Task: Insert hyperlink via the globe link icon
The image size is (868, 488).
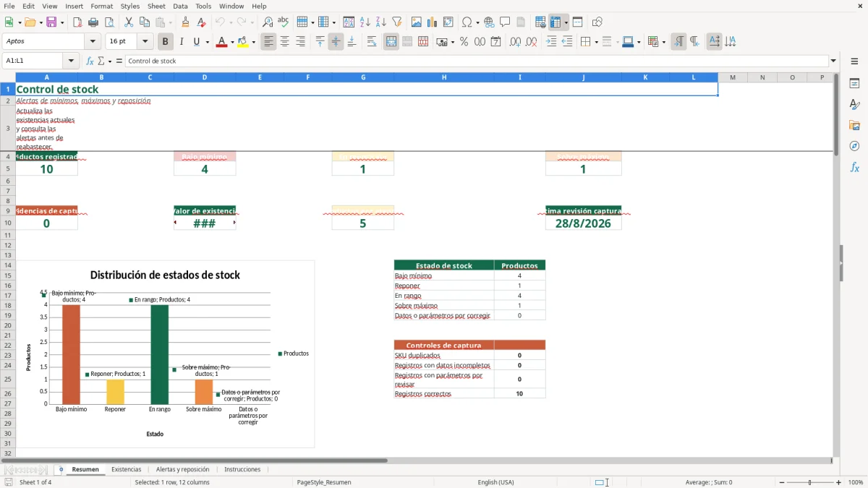Action: (x=489, y=22)
